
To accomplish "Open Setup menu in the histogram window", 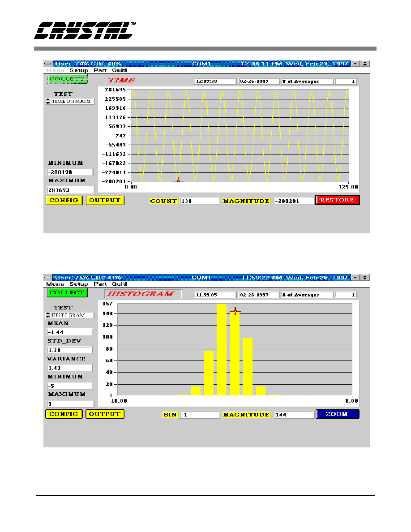I will (x=79, y=284).
